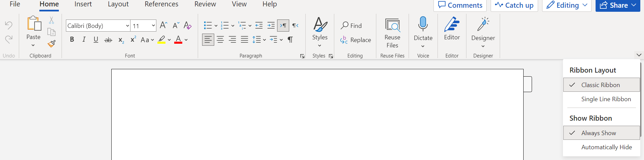Screen dimensions: 644x160
Task: Decrease font size with the shrink icon
Action: pyautogui.click(x=176, y=25)
